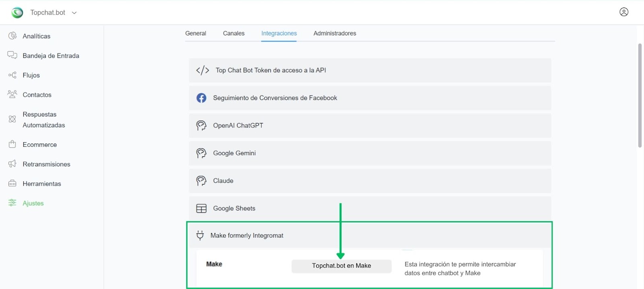Click the OpenAI ChatGPT brain icon
Screen dimensions: 644x289
201,125
